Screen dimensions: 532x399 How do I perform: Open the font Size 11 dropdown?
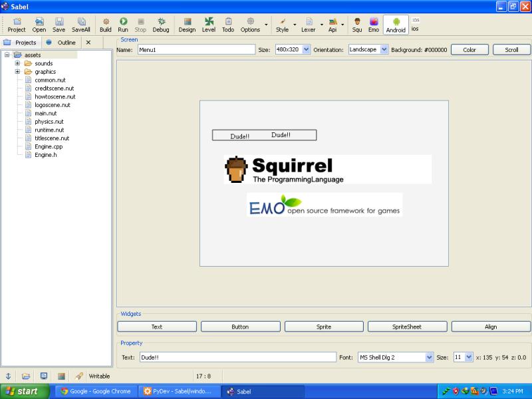pyautogui.click(x=469, y=357)
